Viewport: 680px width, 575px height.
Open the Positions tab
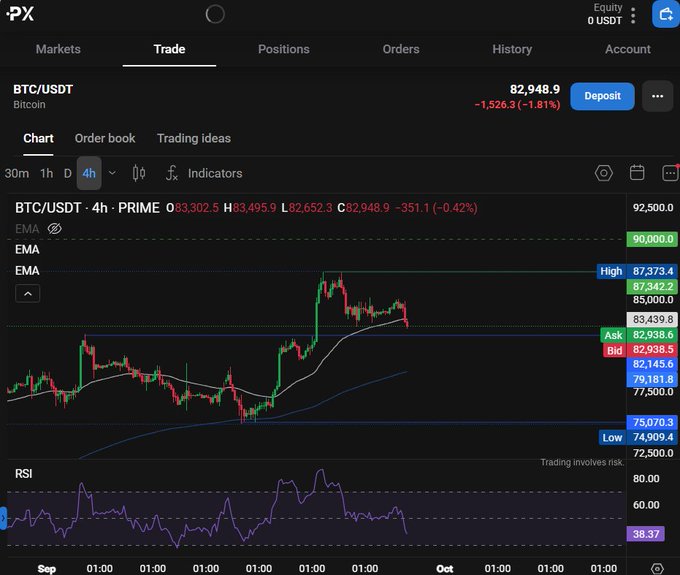point(284,49)
